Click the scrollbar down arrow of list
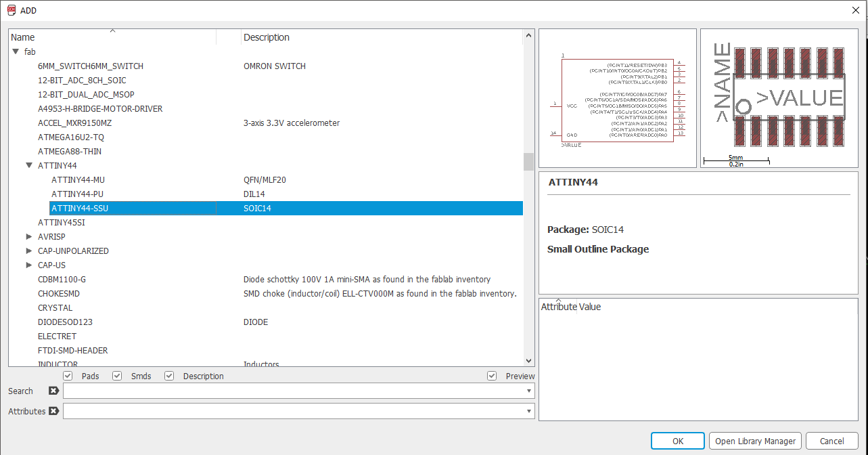 (x=528, y=362)
